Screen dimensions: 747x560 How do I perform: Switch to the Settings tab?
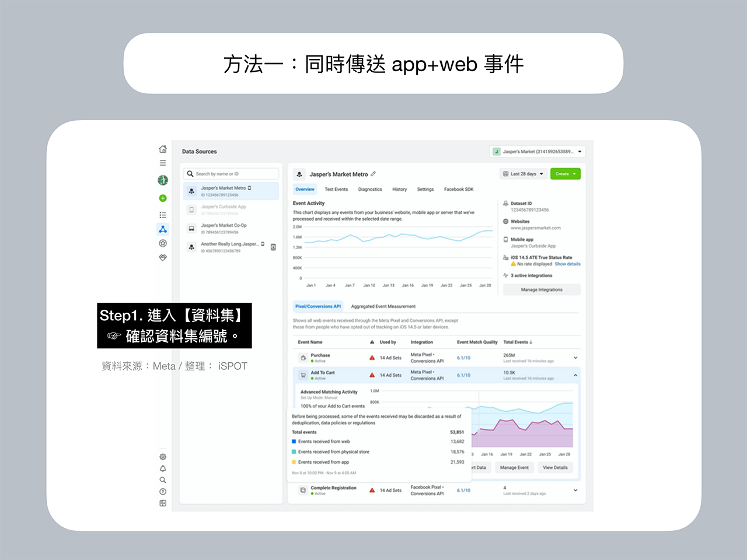[x=425, y=190]
